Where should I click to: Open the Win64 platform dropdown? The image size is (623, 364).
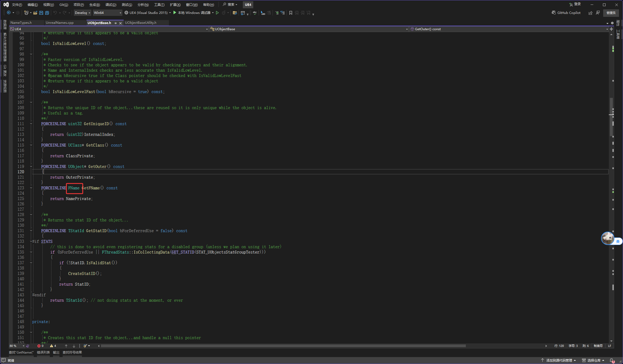tap(107, 13)
